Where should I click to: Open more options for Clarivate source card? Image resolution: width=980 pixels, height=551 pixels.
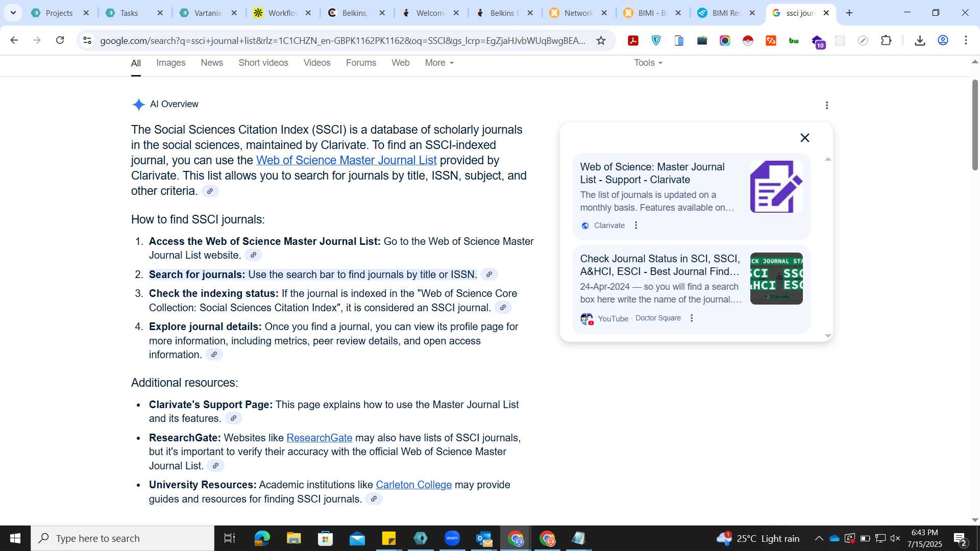[x=636, y=226]
